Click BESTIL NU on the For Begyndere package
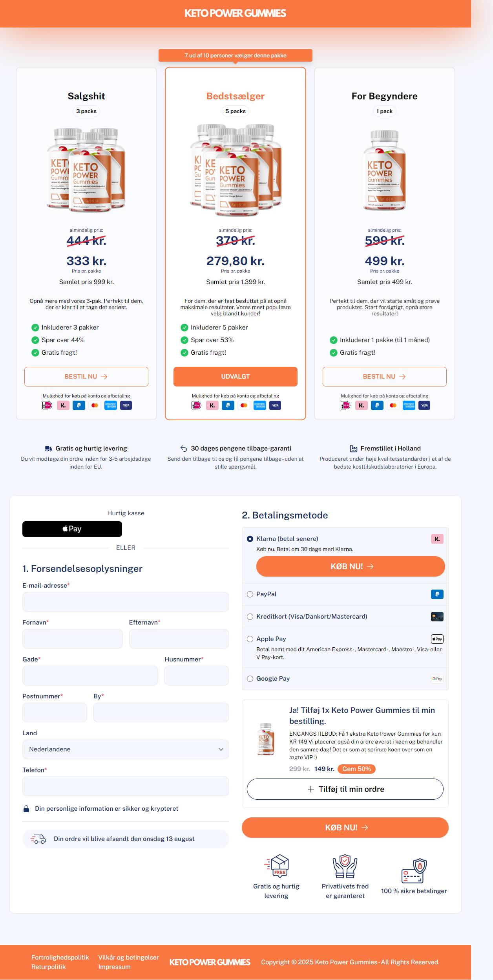The image size is (493, 980). pos(385,377)
